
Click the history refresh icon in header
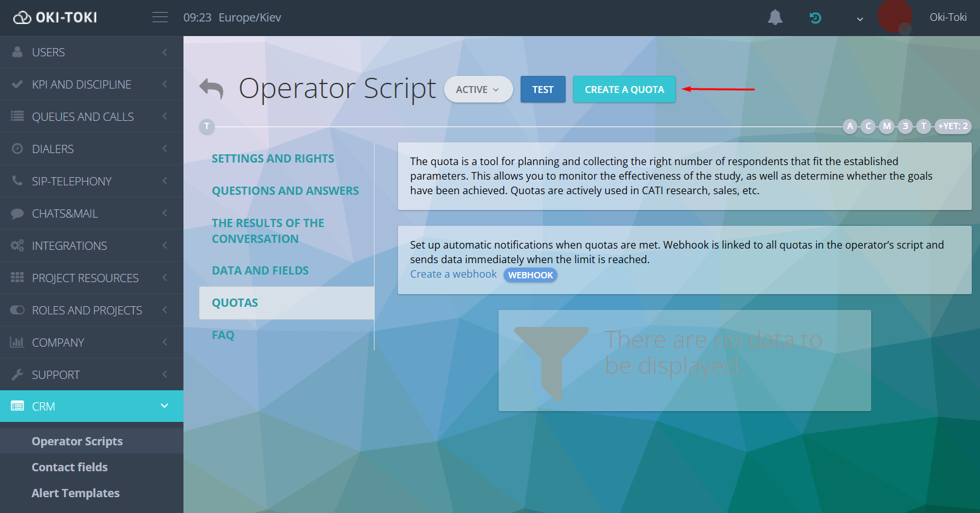click(816, 18)
